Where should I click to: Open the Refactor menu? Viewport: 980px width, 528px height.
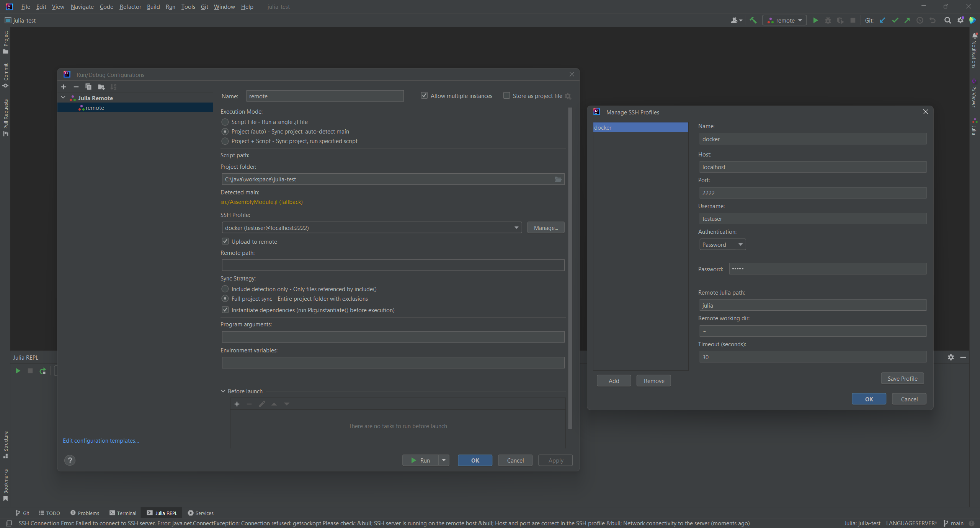[x=130, y=7]
